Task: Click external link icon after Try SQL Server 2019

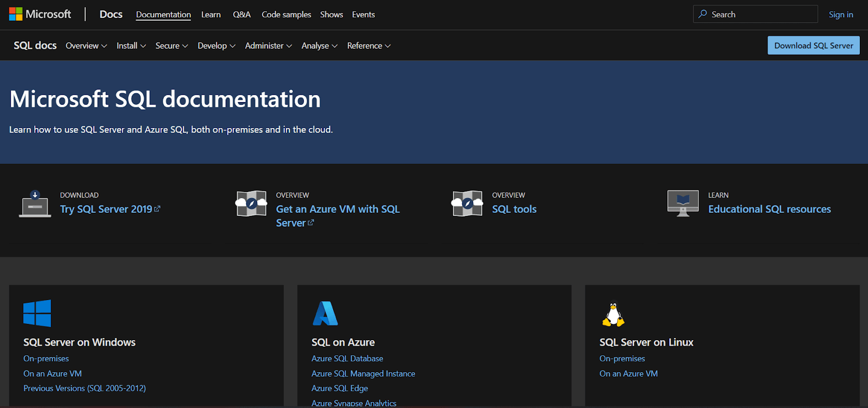Action: 157,208
